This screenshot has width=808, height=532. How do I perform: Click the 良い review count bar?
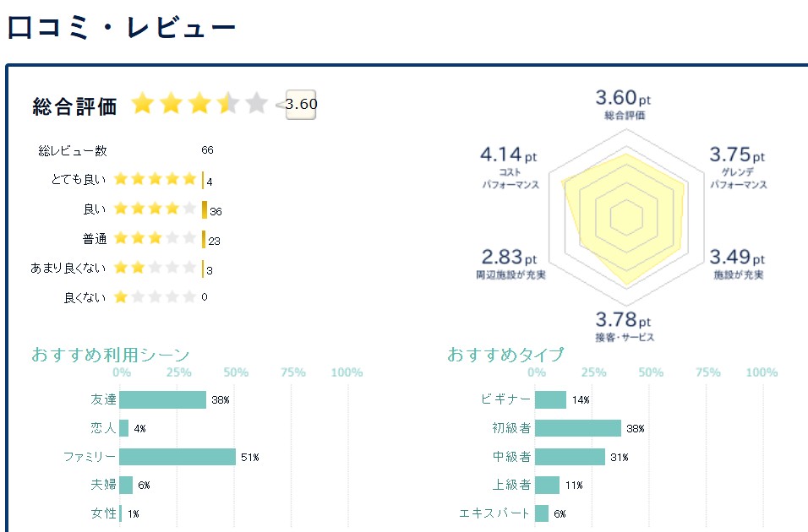click(205, 209)
